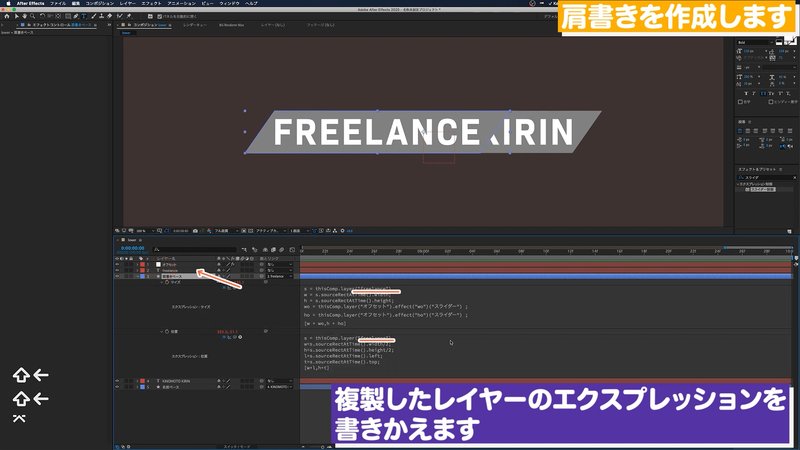The image size is (800, 450).
Task: Switch to the フッテージ(なし) tab
Action: (x=320, y=24)
